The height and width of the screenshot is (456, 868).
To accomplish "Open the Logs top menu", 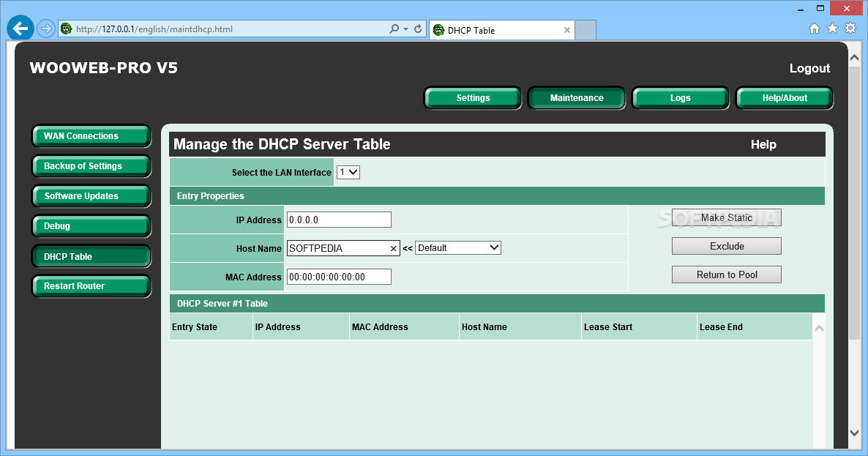I will (x=681, y=98).
